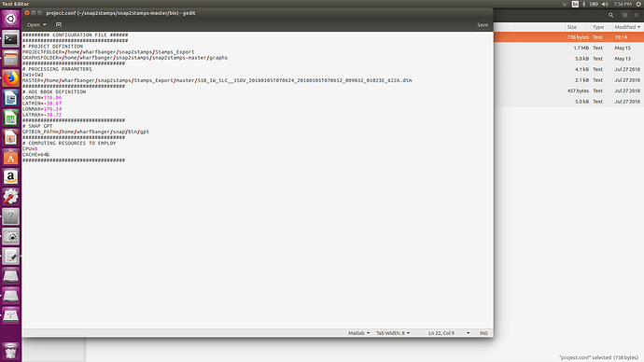Viewport: 644px width, 362px height.
Task: Click the LATMIN=-38.67 line
Action: pos(42,104)
